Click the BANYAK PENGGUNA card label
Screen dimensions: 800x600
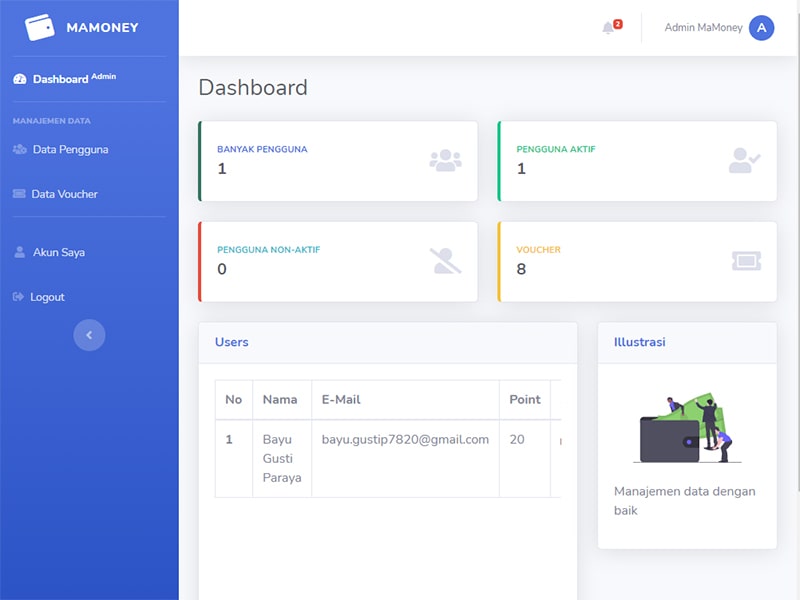pos(262,149)
